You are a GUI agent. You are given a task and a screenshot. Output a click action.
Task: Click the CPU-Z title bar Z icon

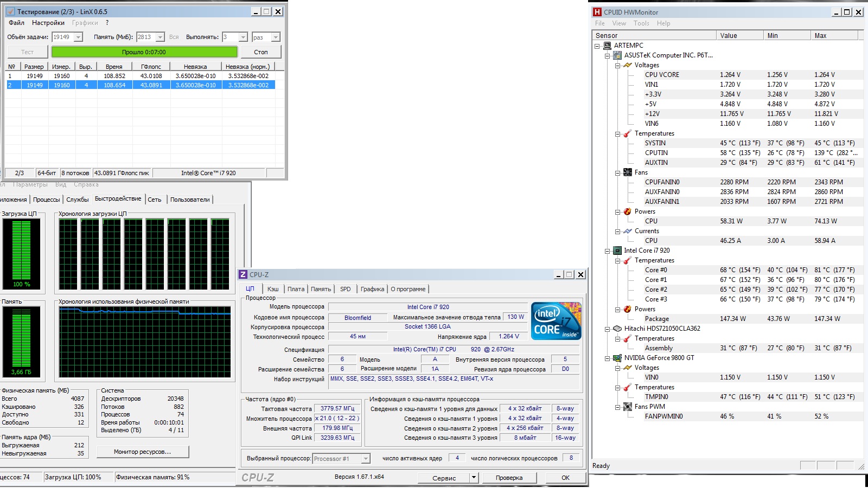pyautogui.click(x=244, y=275)
